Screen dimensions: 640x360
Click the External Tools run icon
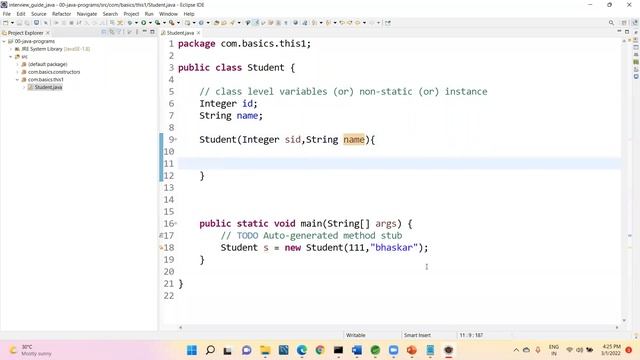[172, 23]
